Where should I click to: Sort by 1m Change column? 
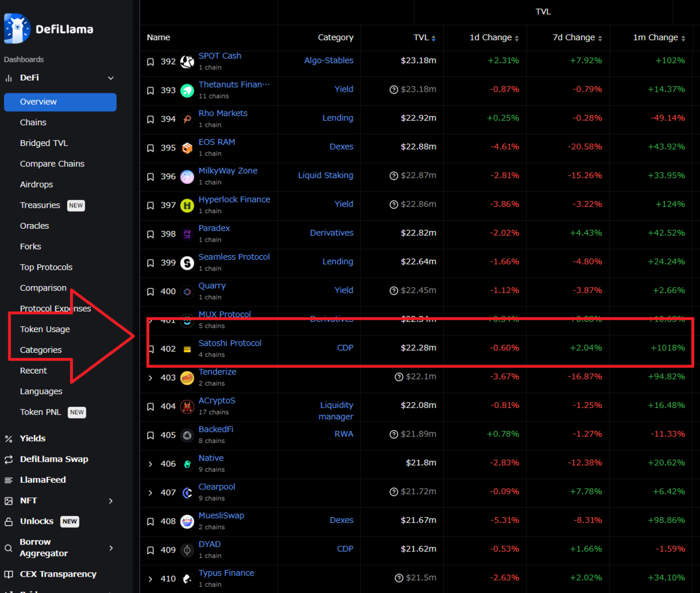click(659, 37)
